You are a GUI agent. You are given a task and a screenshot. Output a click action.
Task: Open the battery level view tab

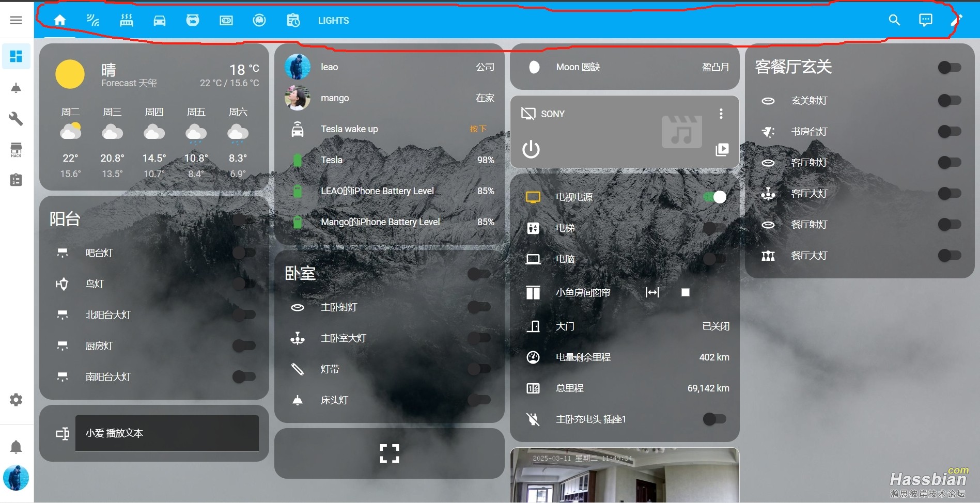click(226, 20)
